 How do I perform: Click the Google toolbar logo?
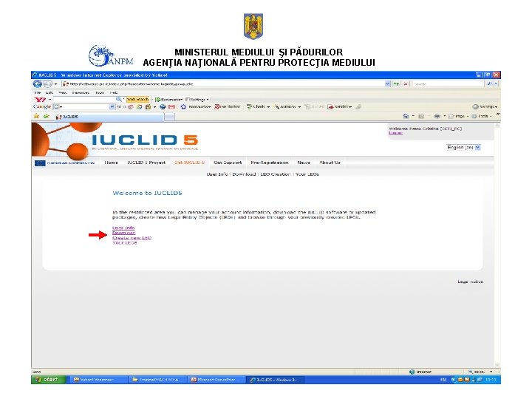coord(42,106)
